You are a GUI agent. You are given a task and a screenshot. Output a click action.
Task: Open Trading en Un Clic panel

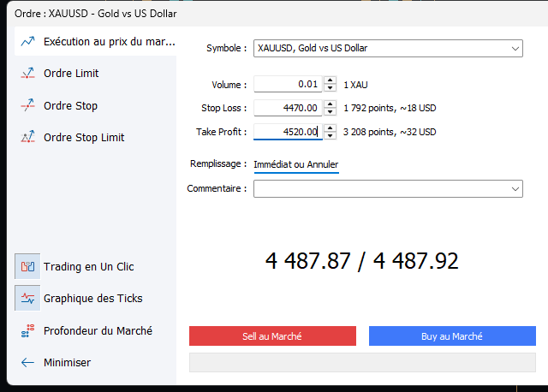point(88,266)
